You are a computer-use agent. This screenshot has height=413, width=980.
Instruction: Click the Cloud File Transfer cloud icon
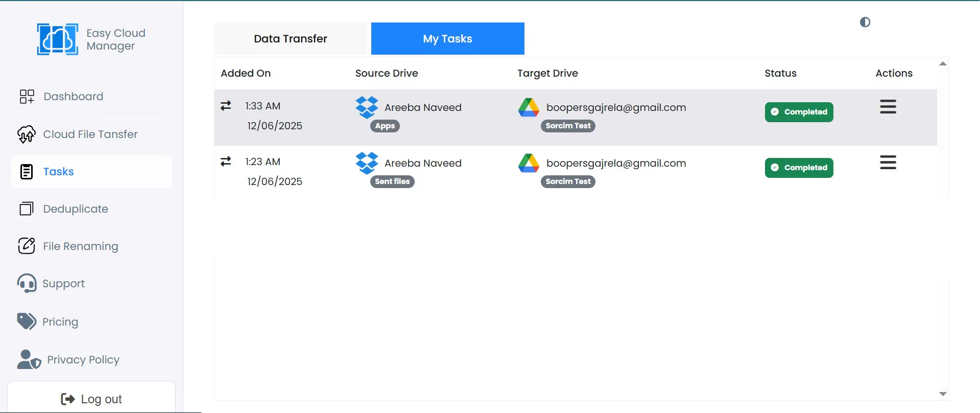27,134
